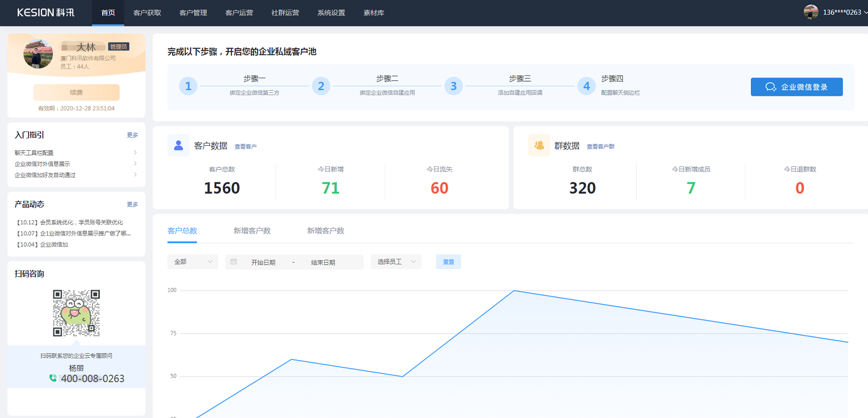Click the KESION 科汛 logo
Screen dimensions: 868x418
tap(46, 13)
